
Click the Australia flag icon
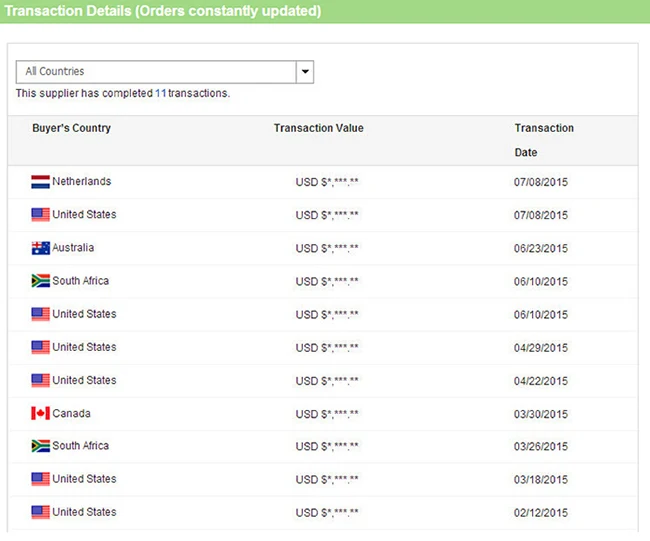coord(40,248)
